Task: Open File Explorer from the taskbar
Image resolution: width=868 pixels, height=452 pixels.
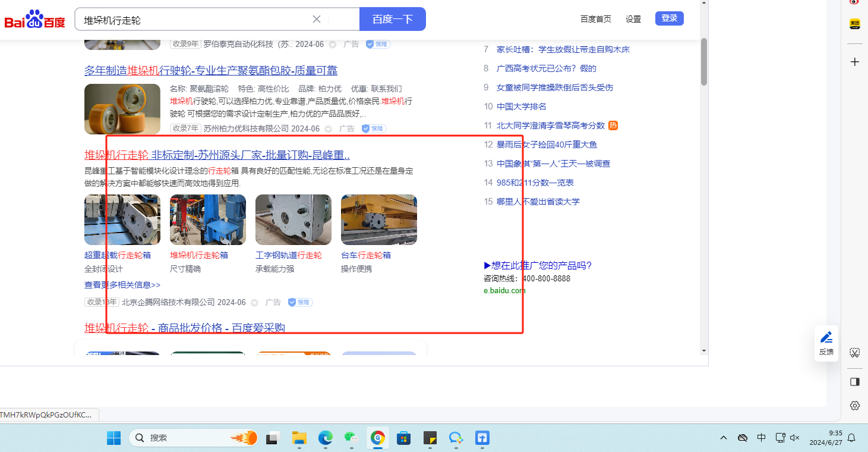Action: click(x=299, y=438)
